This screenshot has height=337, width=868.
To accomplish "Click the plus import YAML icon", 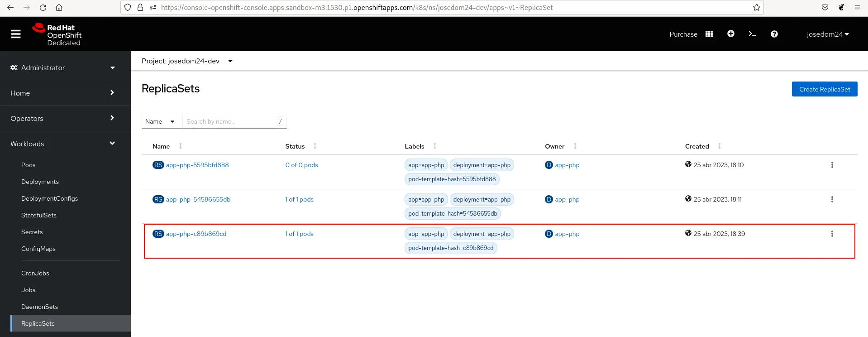I will [x=731, y=34].
